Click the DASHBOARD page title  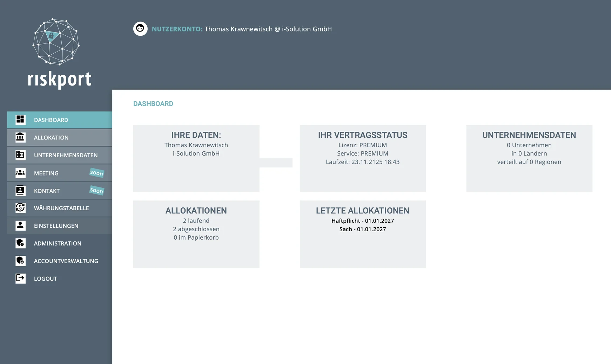(x=153, y=104)
